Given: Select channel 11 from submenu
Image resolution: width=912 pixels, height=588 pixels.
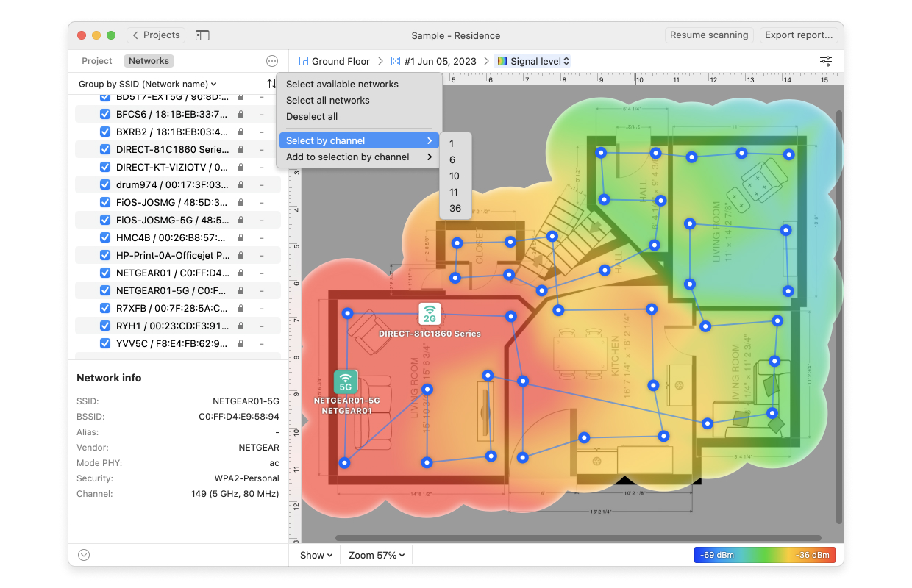Looking at the screenshot, I should click(x=454, y=193).
